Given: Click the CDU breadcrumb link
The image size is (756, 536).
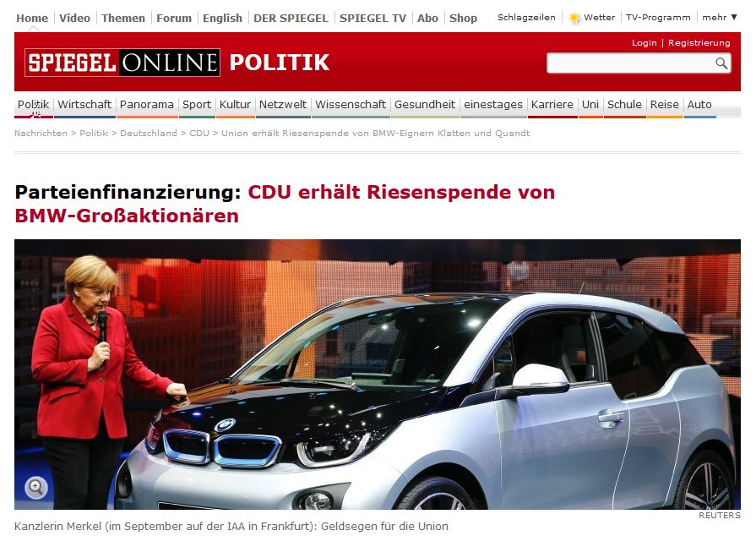Looking at the screenshot, I should [199, 134].
